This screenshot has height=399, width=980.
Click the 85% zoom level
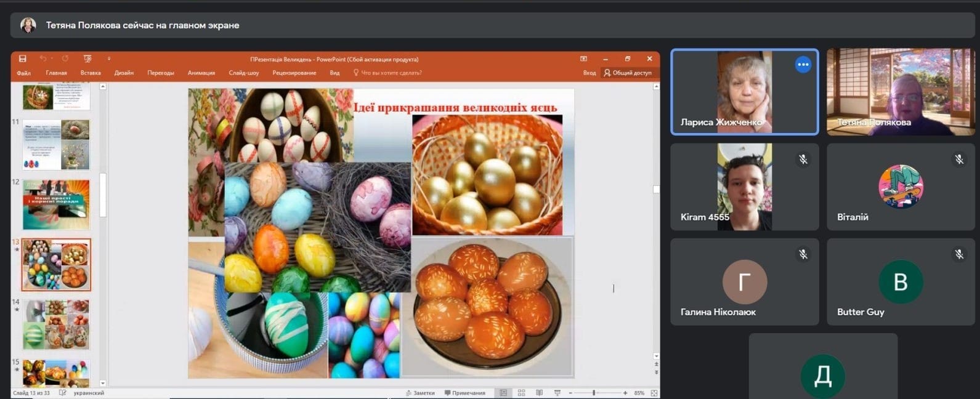pos(639,393)
